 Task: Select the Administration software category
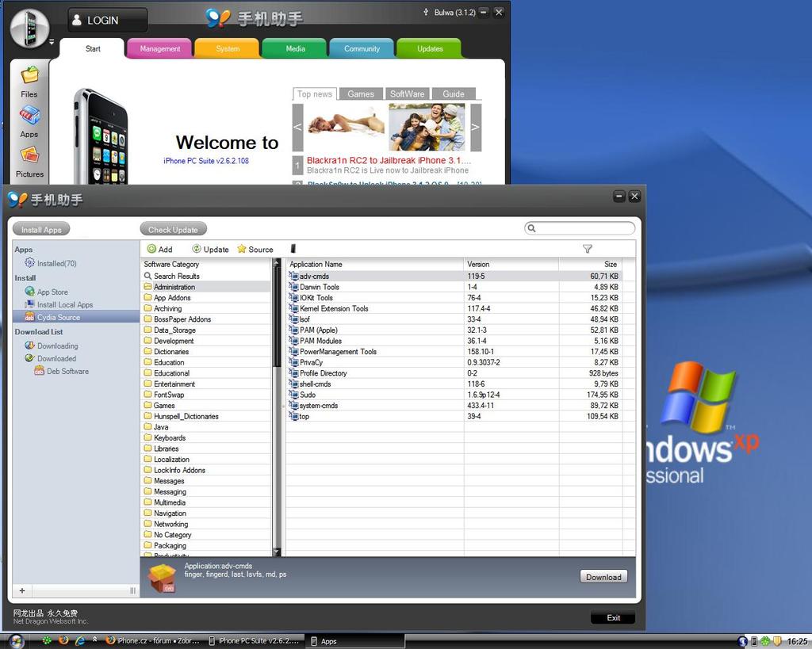click(x=180, y=286)
